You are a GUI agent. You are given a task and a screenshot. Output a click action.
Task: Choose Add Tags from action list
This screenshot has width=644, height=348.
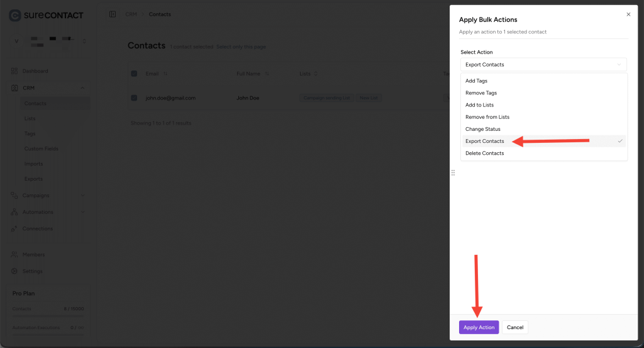coord(476,81)
